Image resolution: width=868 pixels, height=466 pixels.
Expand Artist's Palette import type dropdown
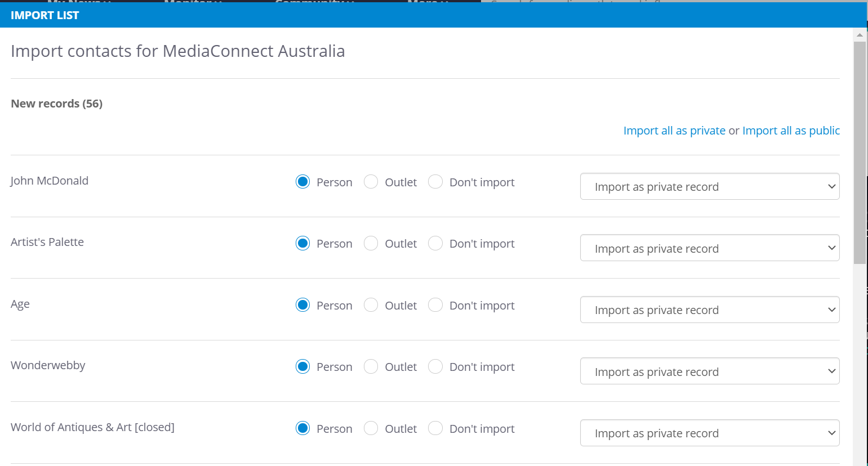[709, 248]
